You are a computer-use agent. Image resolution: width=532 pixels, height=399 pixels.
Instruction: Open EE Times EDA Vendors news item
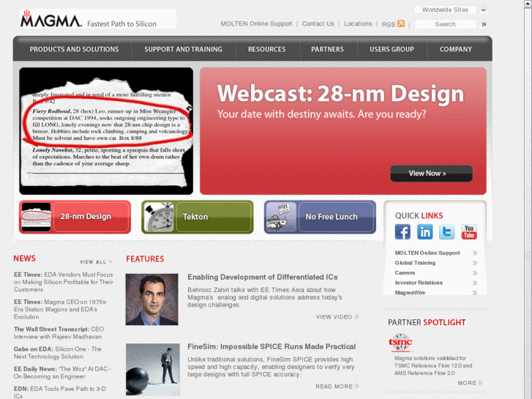64,282
